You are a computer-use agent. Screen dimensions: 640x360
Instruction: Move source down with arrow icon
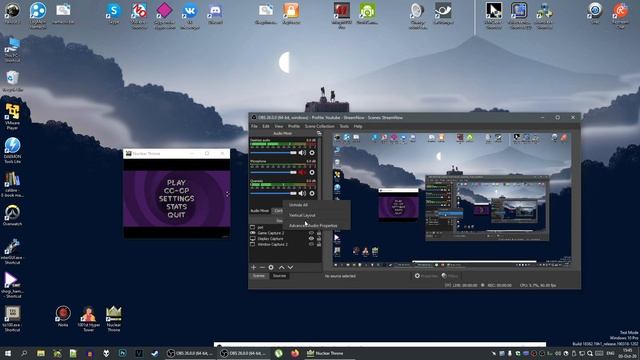pos(291,267)
